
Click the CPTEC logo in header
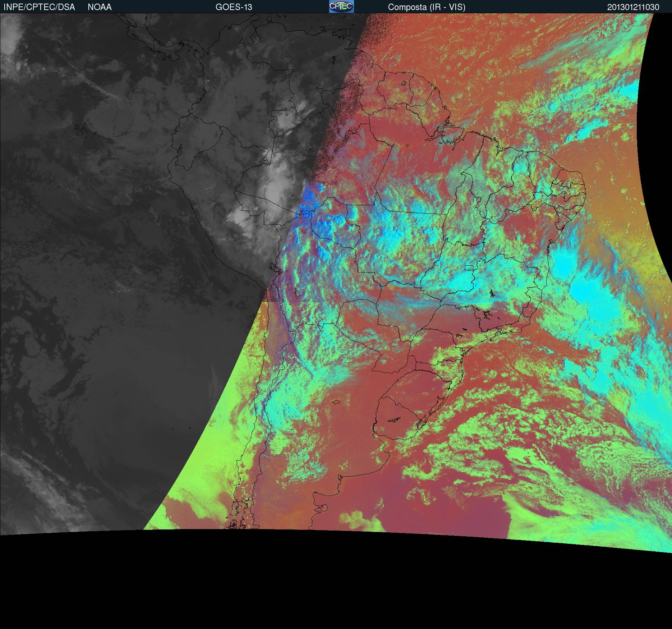point(341,6)
